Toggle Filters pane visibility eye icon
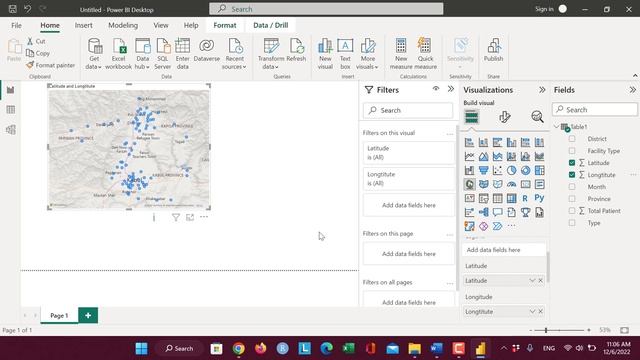The height and width of the screenshot is (360, 640). [x=436, y=89]
